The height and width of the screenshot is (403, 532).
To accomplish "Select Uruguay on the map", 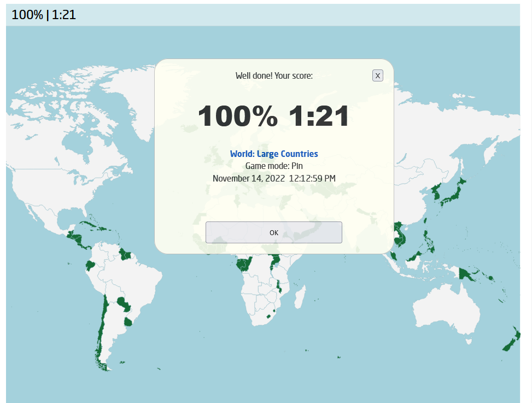I will click(128, 322).
